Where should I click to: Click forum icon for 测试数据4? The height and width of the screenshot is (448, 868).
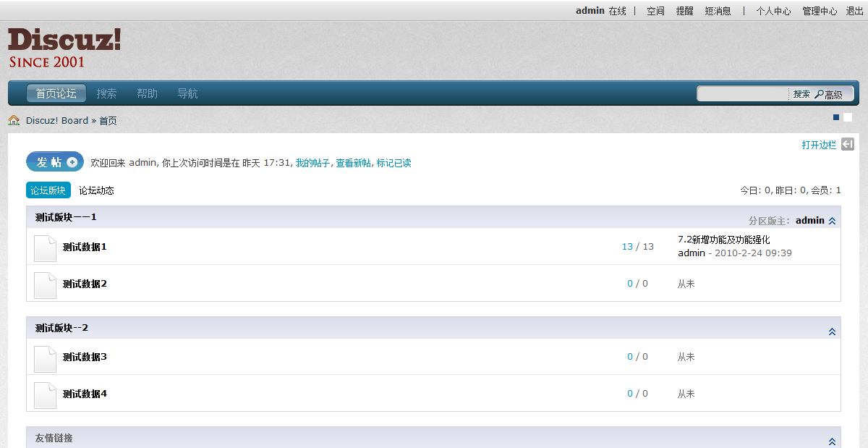45,395
